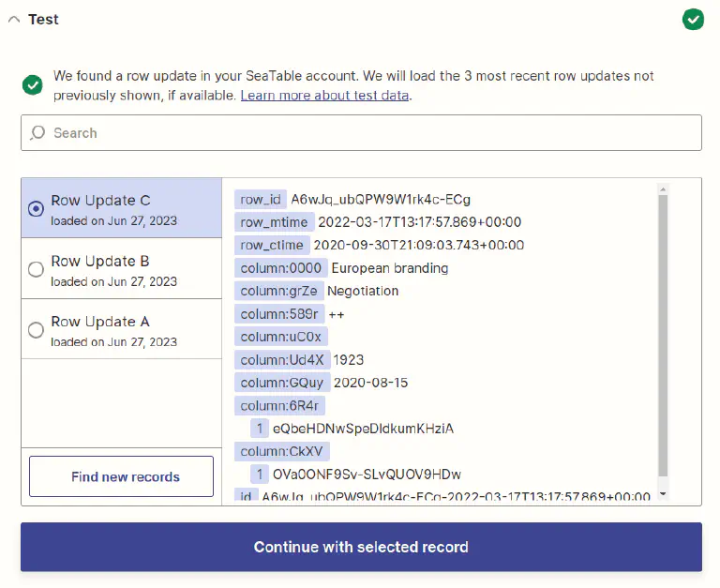720x588 pixels.
Task: Select the Row Update B radio button
Action: coord(37,270)
